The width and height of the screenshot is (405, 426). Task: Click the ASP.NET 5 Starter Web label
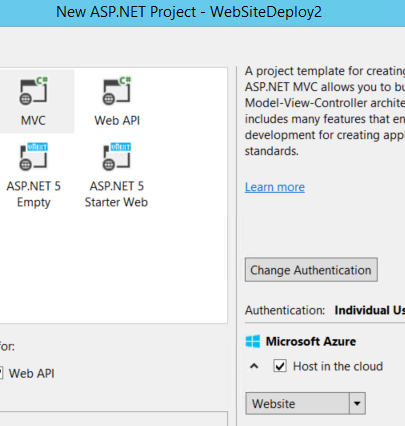116,194
